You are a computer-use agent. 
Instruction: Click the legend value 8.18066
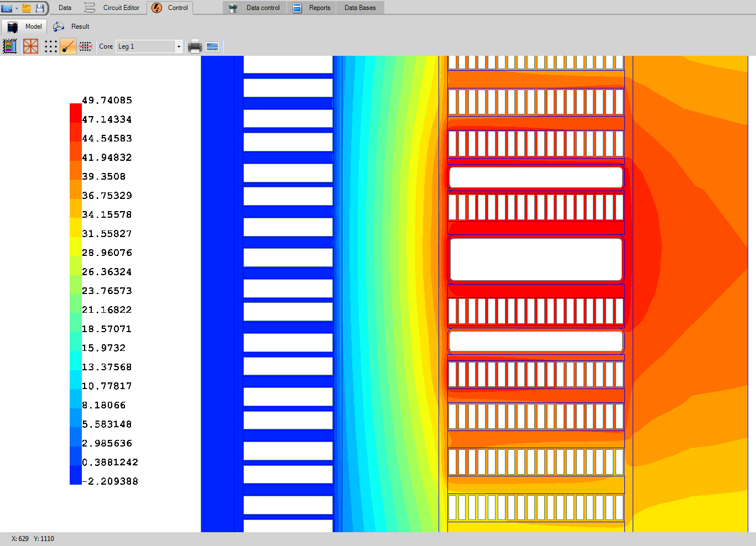104,405
